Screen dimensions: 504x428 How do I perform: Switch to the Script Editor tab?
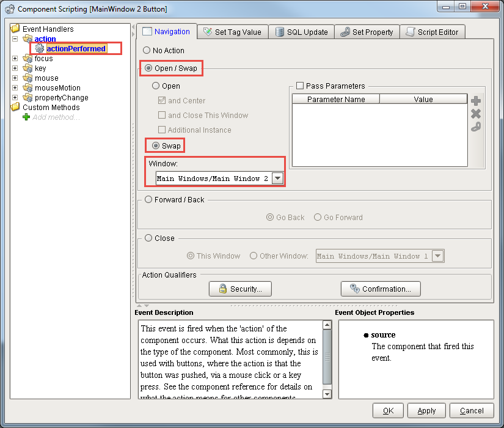pyautogui.click(x=433, y=31)
